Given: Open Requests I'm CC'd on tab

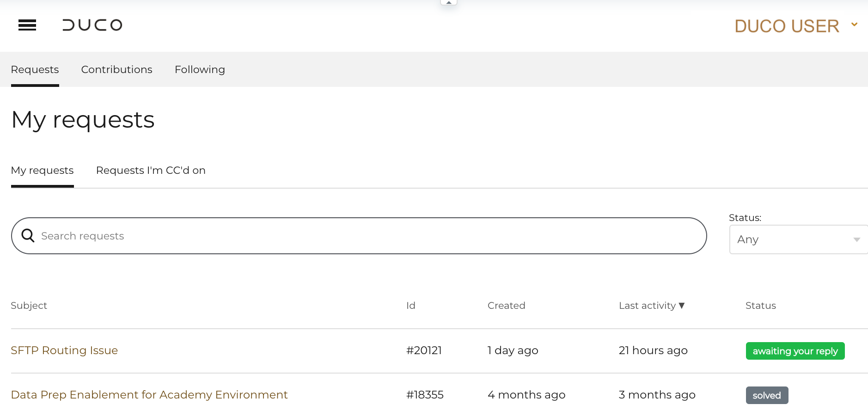Looking at the screenshot, I should (151, 170).
